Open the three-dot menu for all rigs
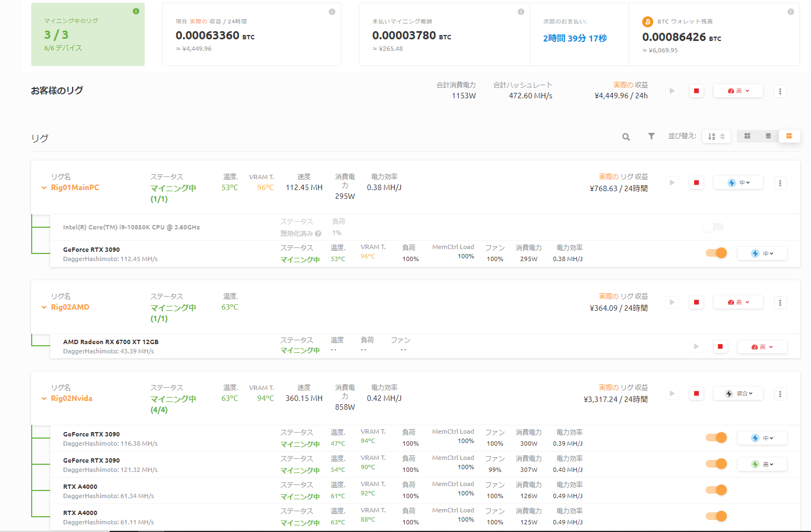Screen dimensions: 811x532 pyautogui.click(x=780, y=91)
